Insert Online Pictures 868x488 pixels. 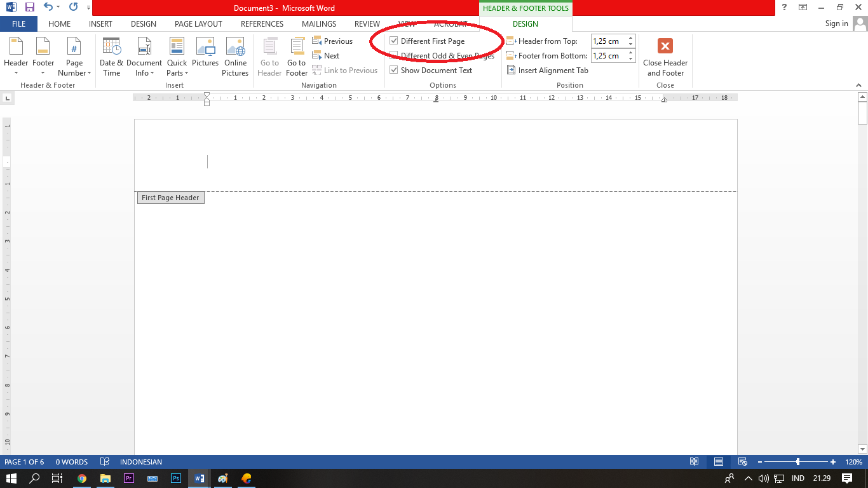[x=235, y=56]
